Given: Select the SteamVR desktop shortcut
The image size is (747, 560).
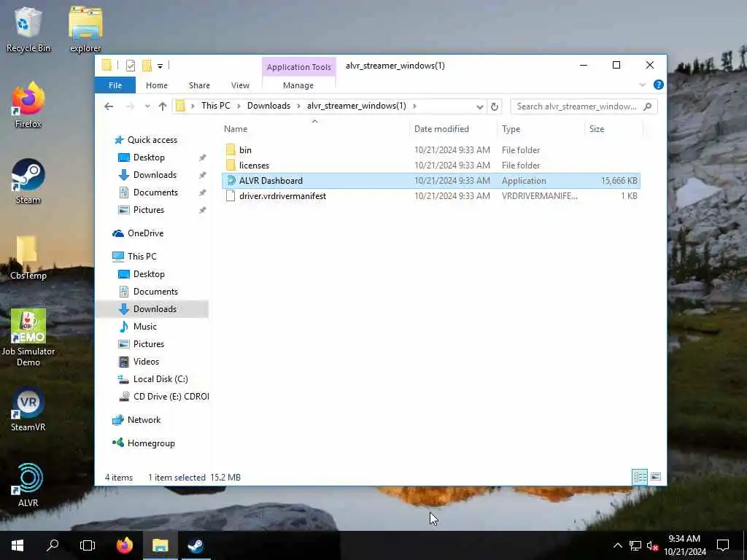Looking at the screenshot, I should [28, 408].
